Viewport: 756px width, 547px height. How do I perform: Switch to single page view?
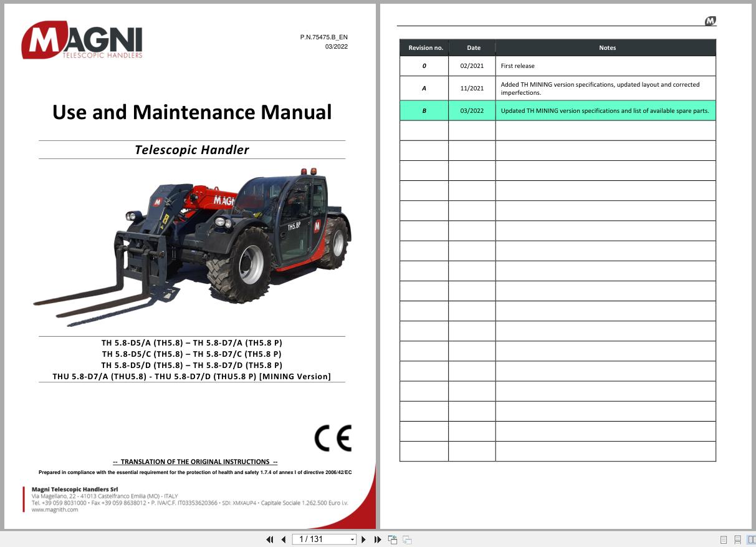click(x=724, y=540)
